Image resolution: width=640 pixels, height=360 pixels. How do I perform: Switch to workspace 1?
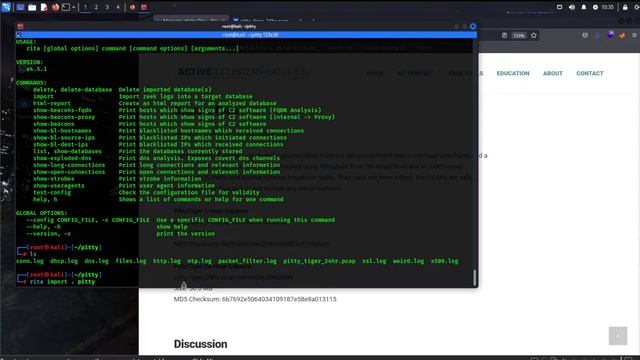(85, 7)
